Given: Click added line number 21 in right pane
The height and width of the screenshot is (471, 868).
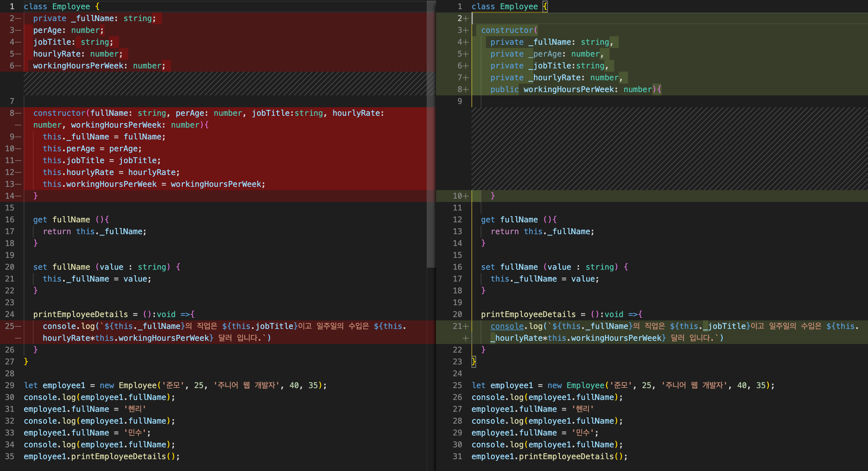Looking at the screenshot, I should pos(457,326).
